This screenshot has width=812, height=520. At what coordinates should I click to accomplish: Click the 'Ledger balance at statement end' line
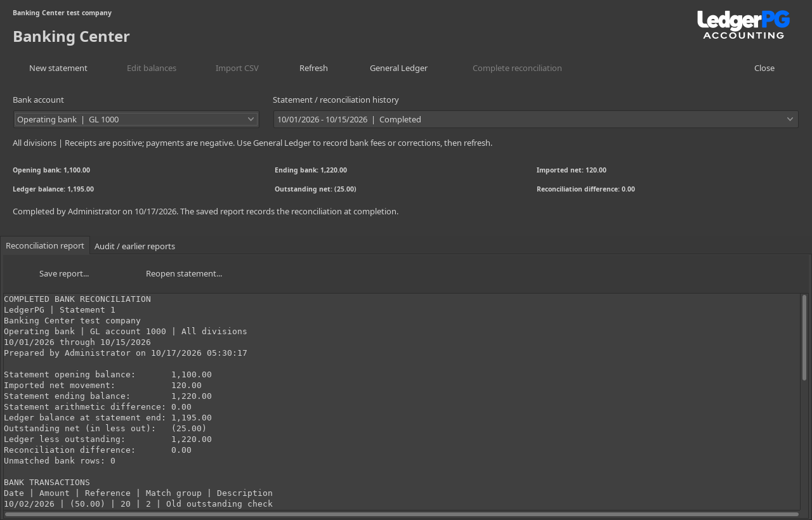click(x=108, y=417)
